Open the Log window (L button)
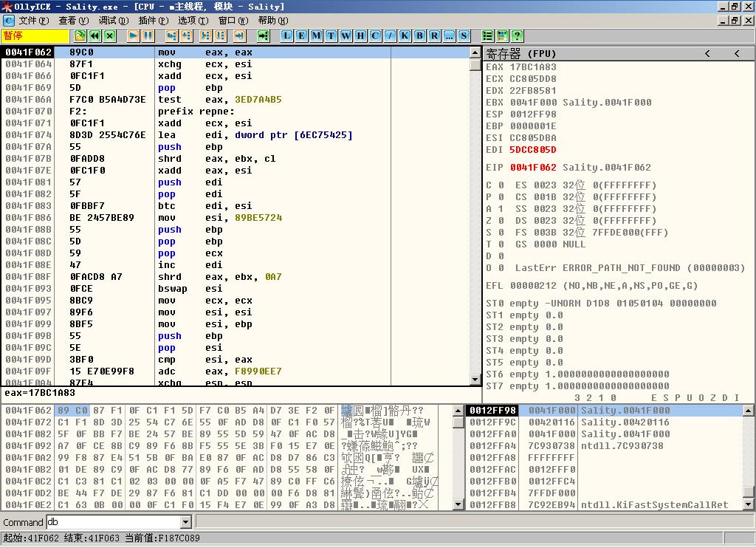 pos(287,35)
